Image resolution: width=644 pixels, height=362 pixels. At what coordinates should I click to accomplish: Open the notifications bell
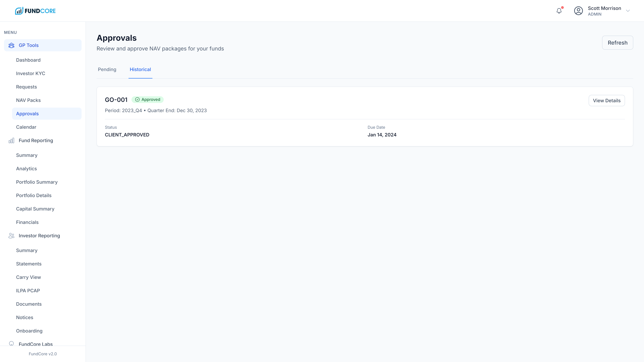559,11
